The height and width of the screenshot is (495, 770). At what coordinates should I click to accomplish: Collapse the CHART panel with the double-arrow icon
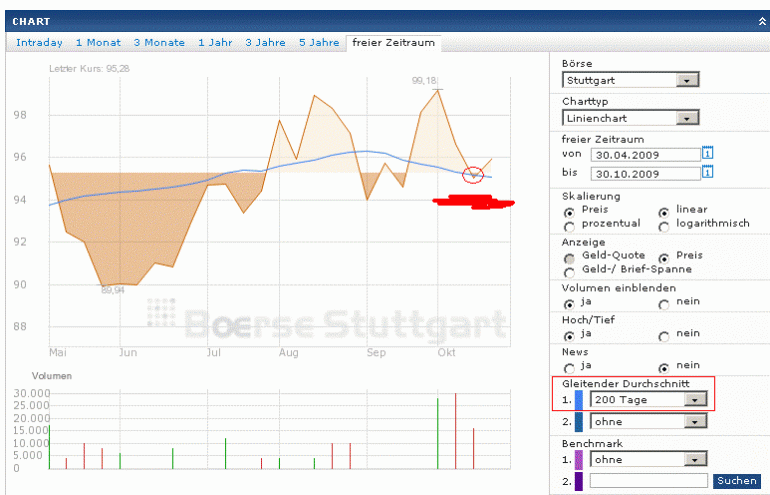point(762,21)
